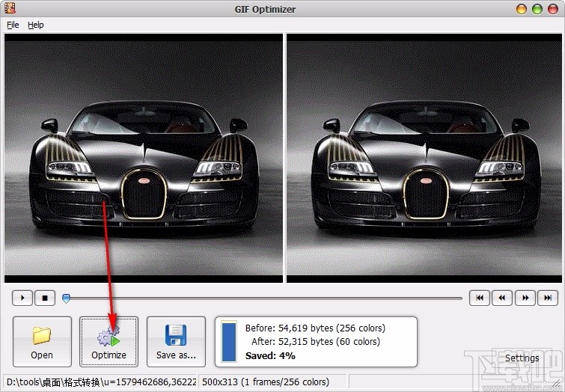This screenshot has width=565, height=392.
Task: Step back one frame
Action: [502, 298]
